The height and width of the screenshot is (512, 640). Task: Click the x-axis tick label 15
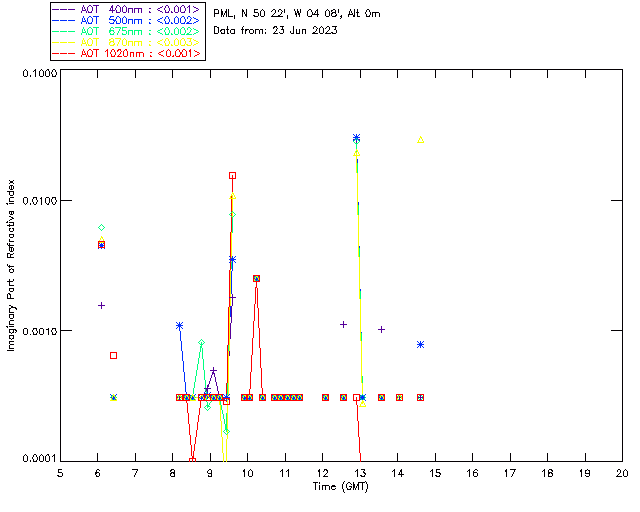point(435,473)
